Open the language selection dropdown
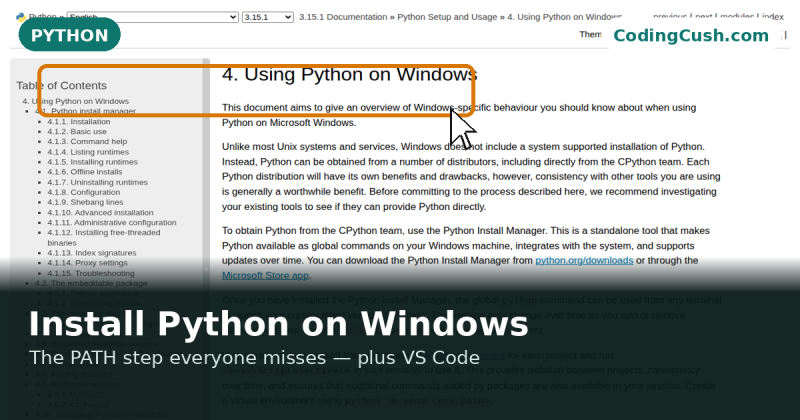Screen dimensions: 800x420 [x=153, y=17]
